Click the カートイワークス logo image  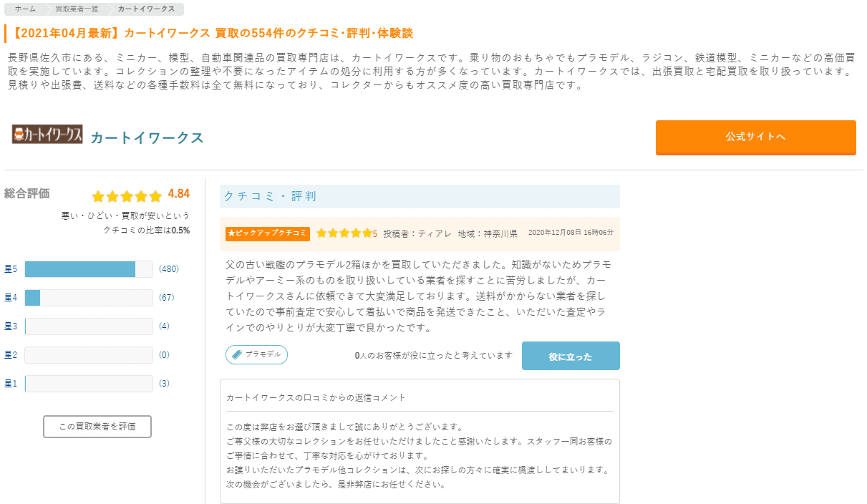point(47,135)
